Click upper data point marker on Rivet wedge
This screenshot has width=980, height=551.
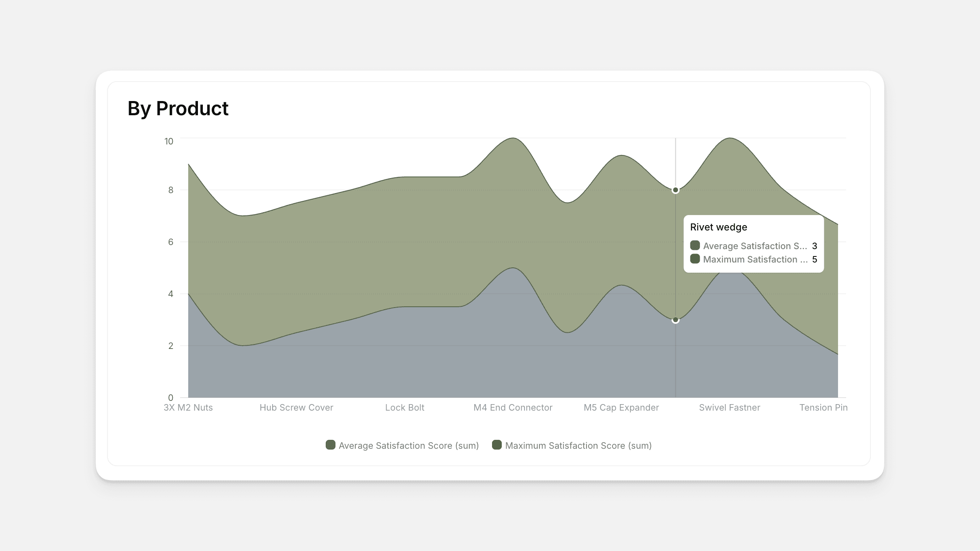pyautogui.click(x=675, y=190)
